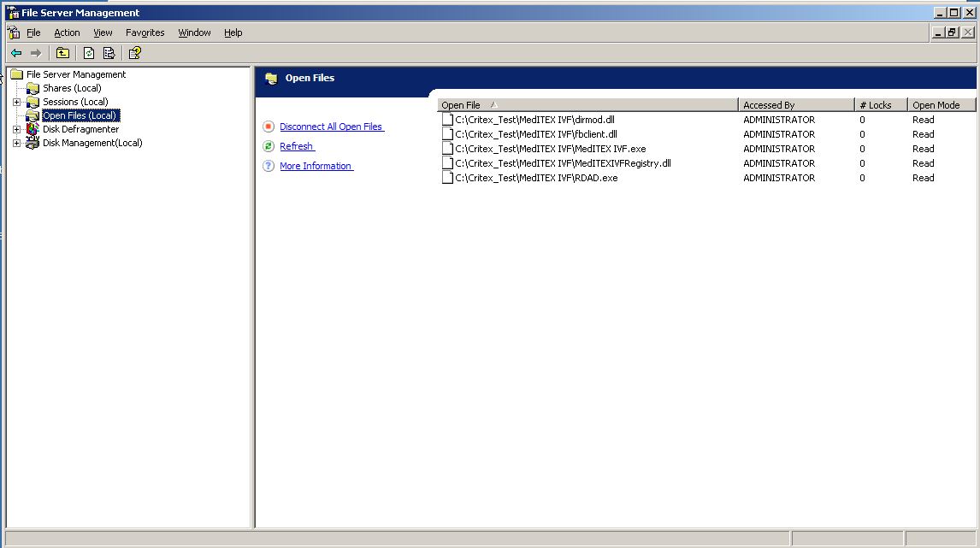Select Shares (Local) in the tree
The height and width of the screenshot is (548, 980).
72,88
